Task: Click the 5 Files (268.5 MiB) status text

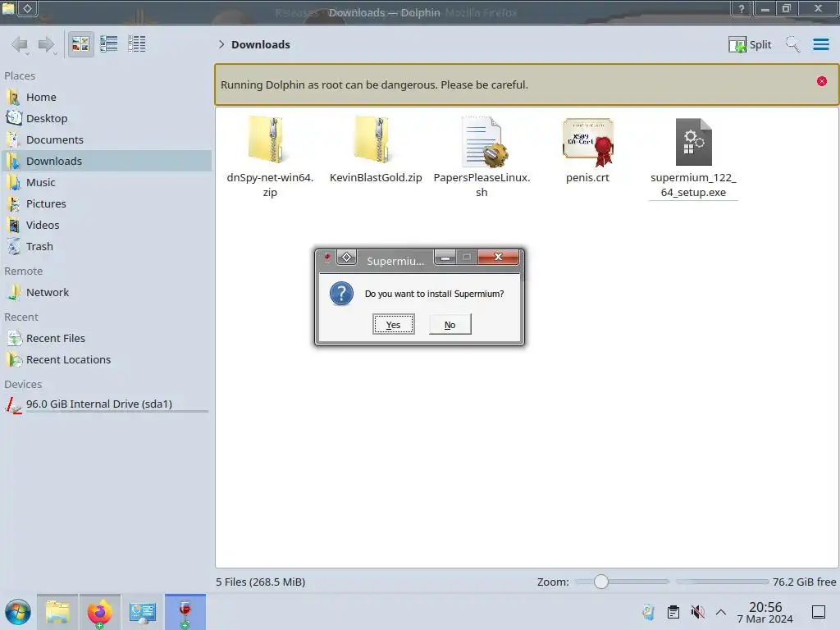Action: point(260,582)
